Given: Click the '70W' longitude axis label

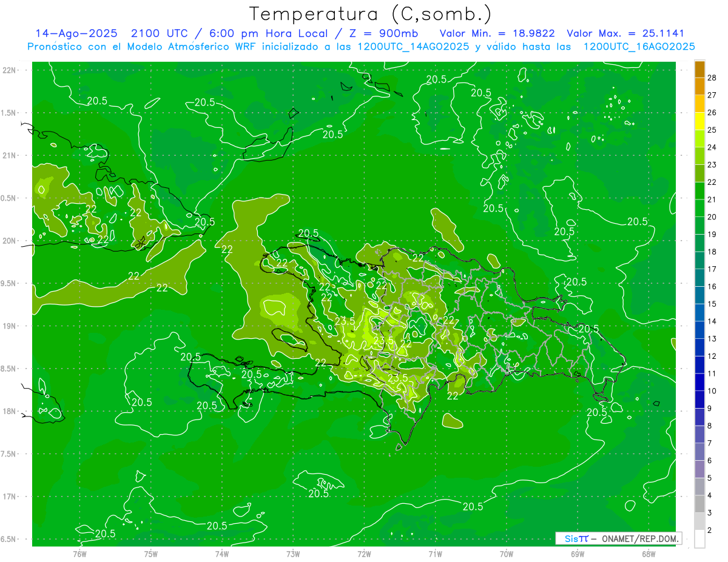Looking at the screenshot, I should 507,554.
